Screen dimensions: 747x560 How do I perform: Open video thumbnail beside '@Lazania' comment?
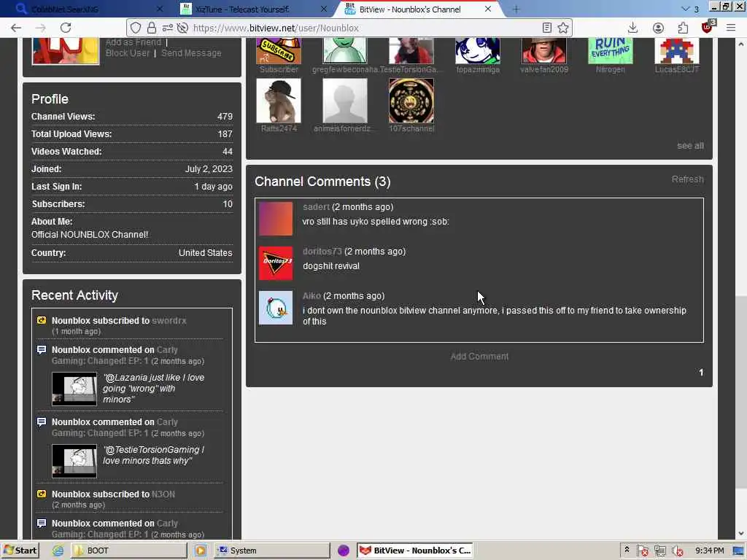click(74, 389)
